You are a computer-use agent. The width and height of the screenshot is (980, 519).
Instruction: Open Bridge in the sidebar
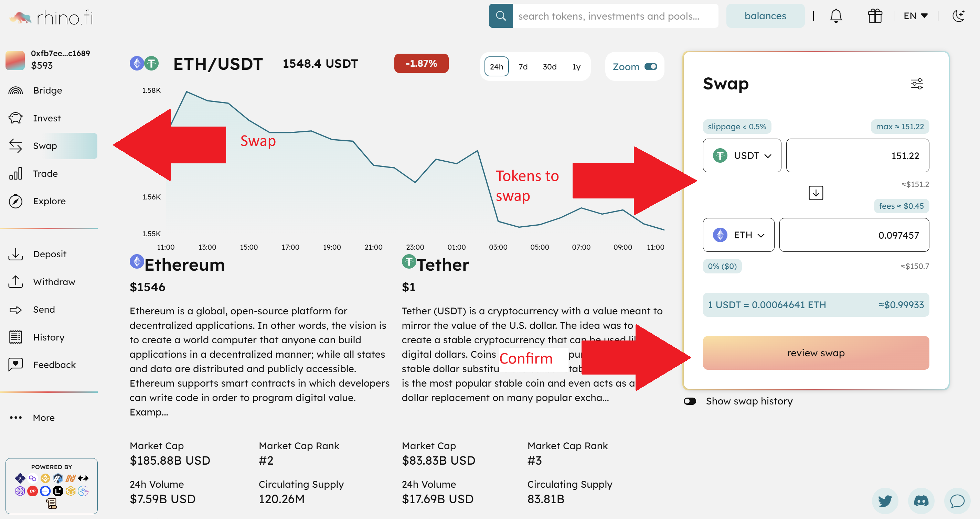pos(47,90)
